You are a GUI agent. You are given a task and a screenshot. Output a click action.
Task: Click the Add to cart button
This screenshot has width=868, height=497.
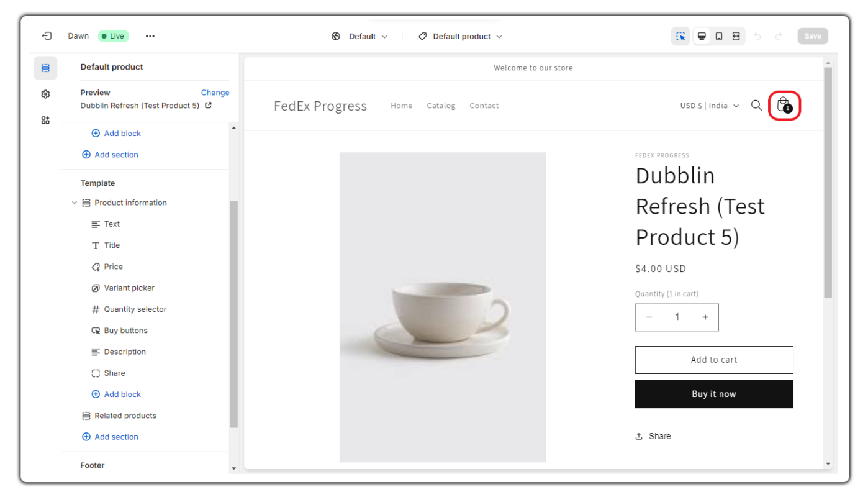pyautogui.click(x=714, y=360)
